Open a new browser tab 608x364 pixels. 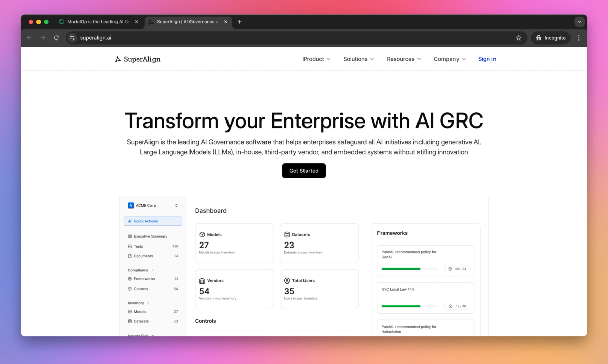(x=240, y=22)
